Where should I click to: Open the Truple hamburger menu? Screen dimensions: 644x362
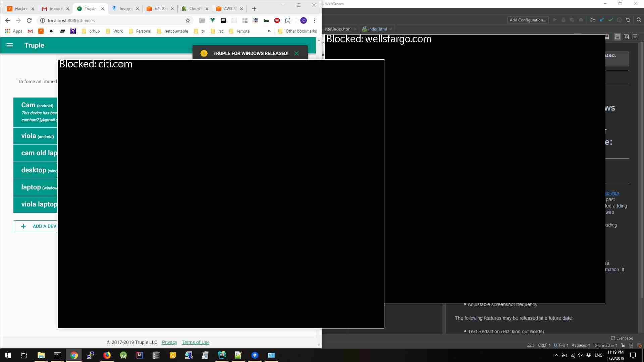(x=10, y=45)
